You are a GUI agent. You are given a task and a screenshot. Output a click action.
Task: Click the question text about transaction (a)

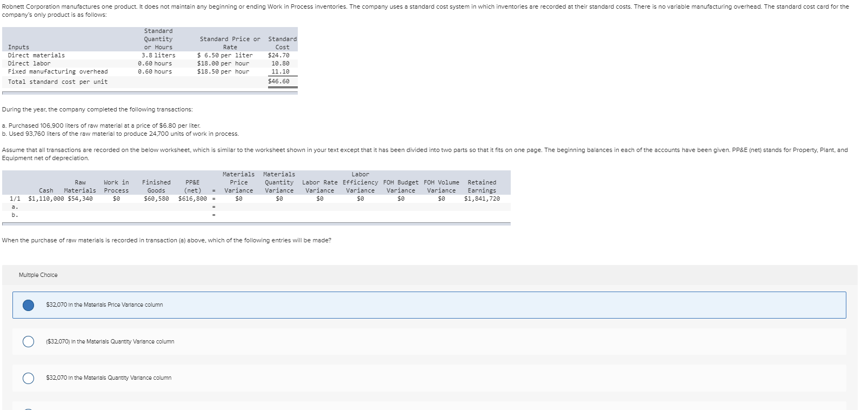click(x=167, y=240)
